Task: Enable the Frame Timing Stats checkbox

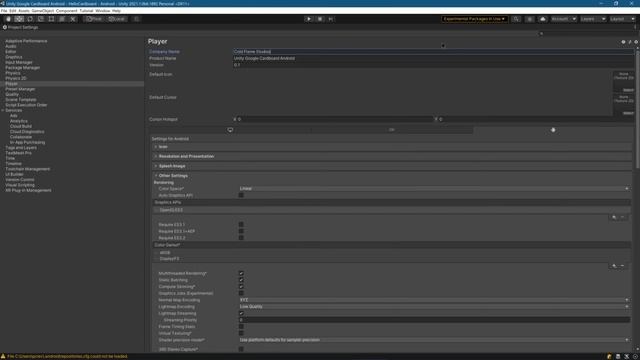Action: 241,327
